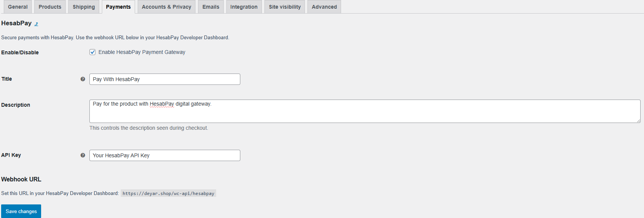Click inside the Description textarea
The image size is (644, 218).
click(x=365, y=111)
